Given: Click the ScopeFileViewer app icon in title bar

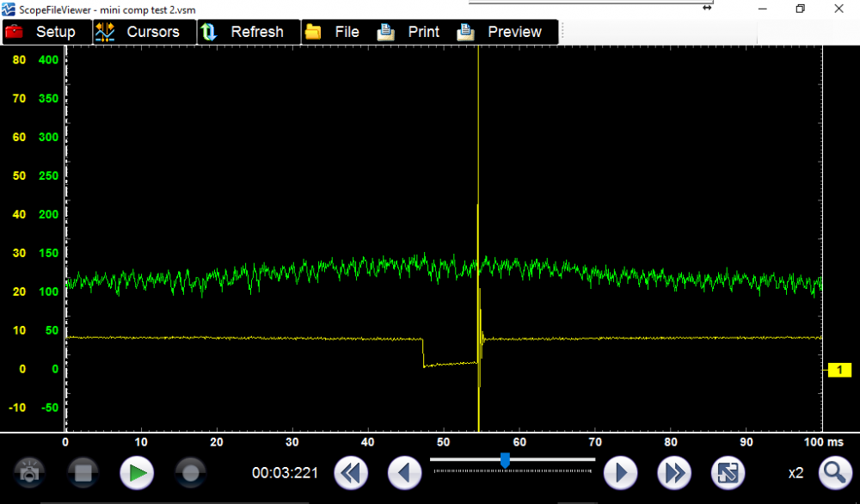Looking at the screenshot, I should [x=9, y=9].
